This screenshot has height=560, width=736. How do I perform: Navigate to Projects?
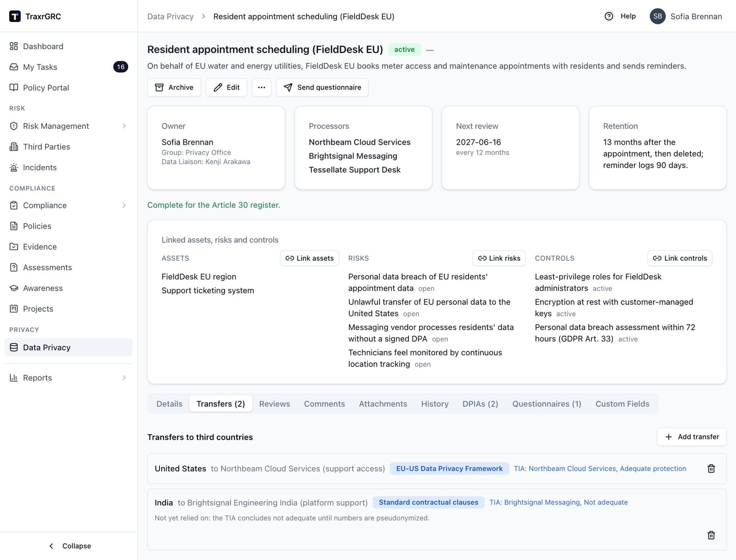(x=69, y=309)
